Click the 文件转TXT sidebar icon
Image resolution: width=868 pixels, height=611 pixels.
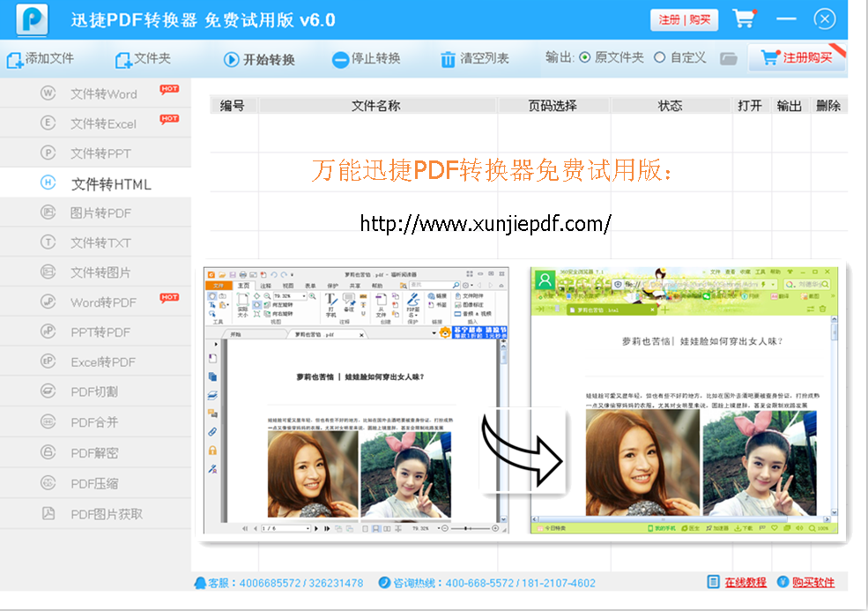(48, 242)
